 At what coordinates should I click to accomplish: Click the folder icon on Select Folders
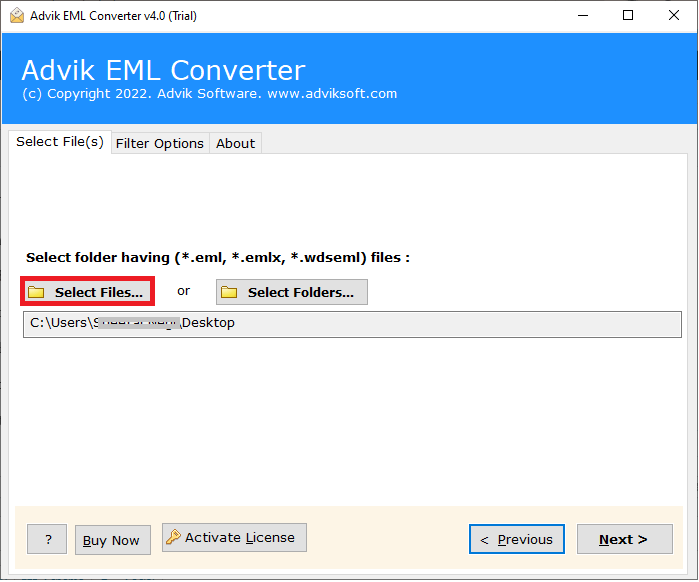(x=229, y=292)
